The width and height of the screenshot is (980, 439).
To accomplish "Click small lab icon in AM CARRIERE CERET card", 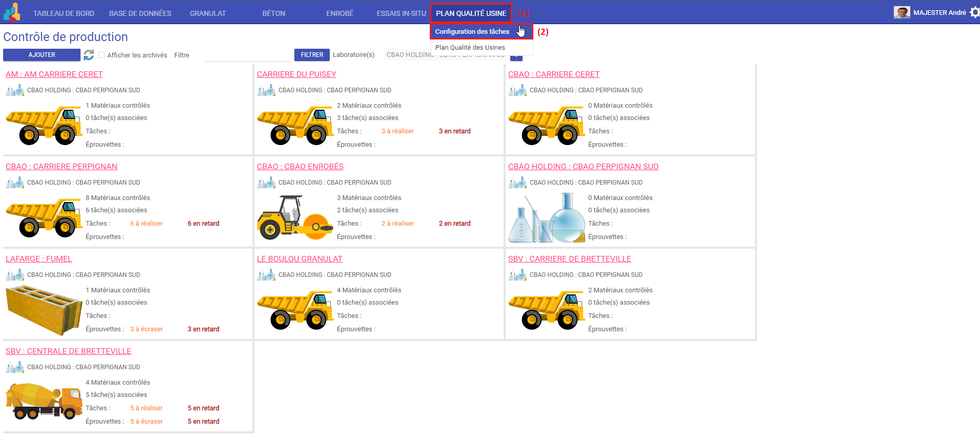I will tap(15, 90).
